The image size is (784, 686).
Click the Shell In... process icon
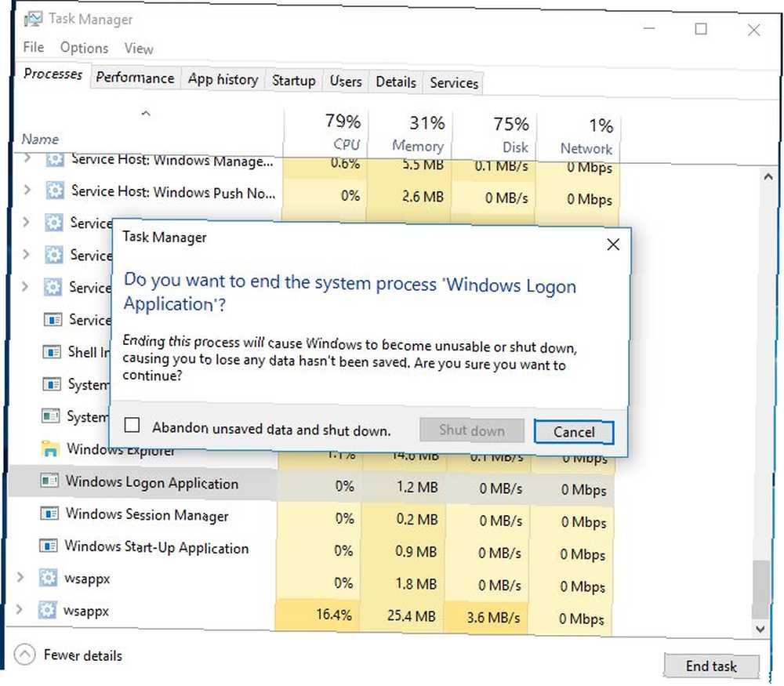pos(52,351)
